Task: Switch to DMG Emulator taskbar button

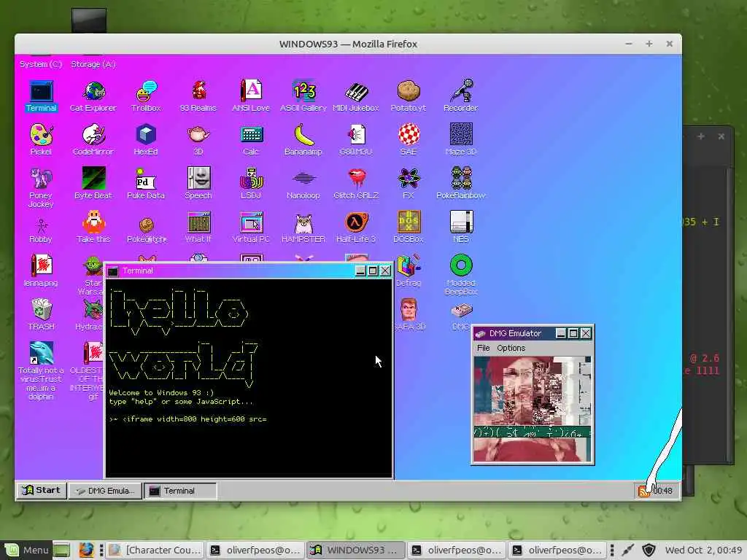Action: [105, 491]
